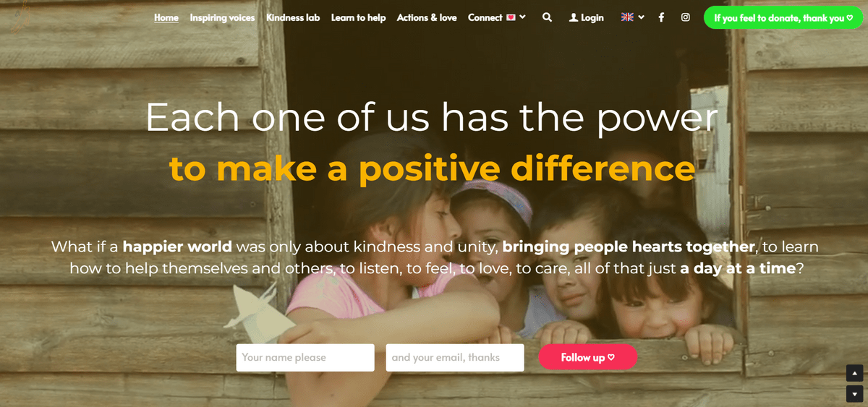The image size is (868, 407).
Task: Click the down arrow scroll button
Action: (x=855, y=394)
